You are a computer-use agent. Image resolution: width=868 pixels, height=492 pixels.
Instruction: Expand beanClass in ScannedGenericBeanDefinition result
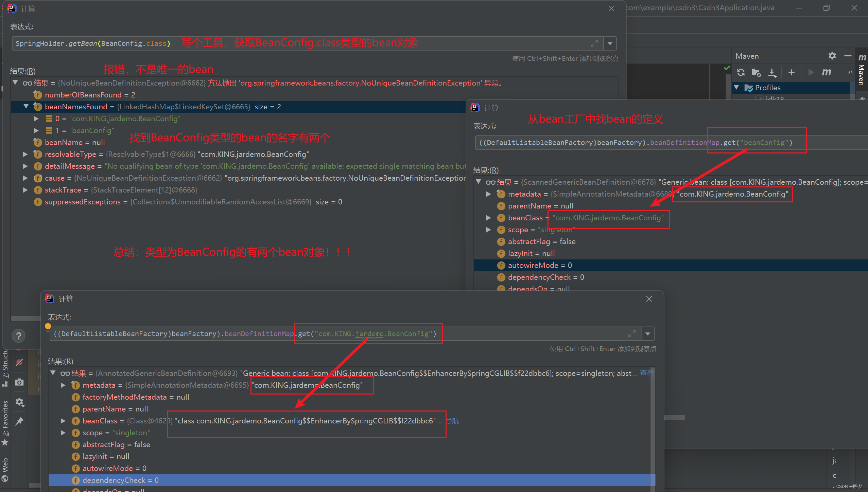(x=489, y=218)
